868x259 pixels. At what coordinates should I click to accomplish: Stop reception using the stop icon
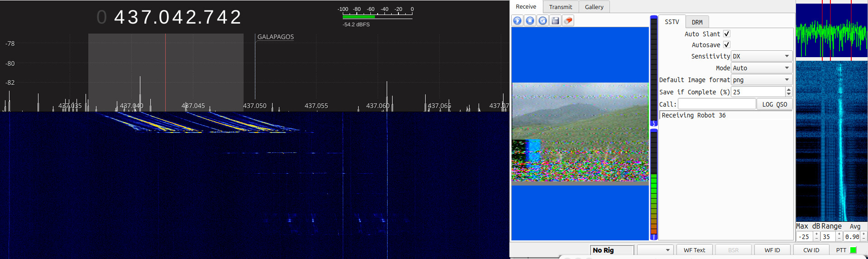[x=530, y=20]
